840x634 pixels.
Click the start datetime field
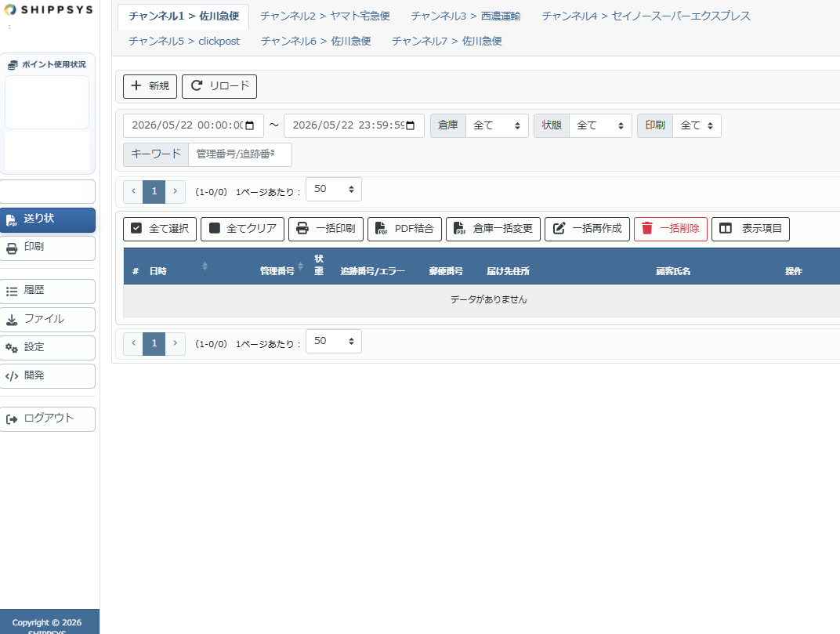coord(194,125)
